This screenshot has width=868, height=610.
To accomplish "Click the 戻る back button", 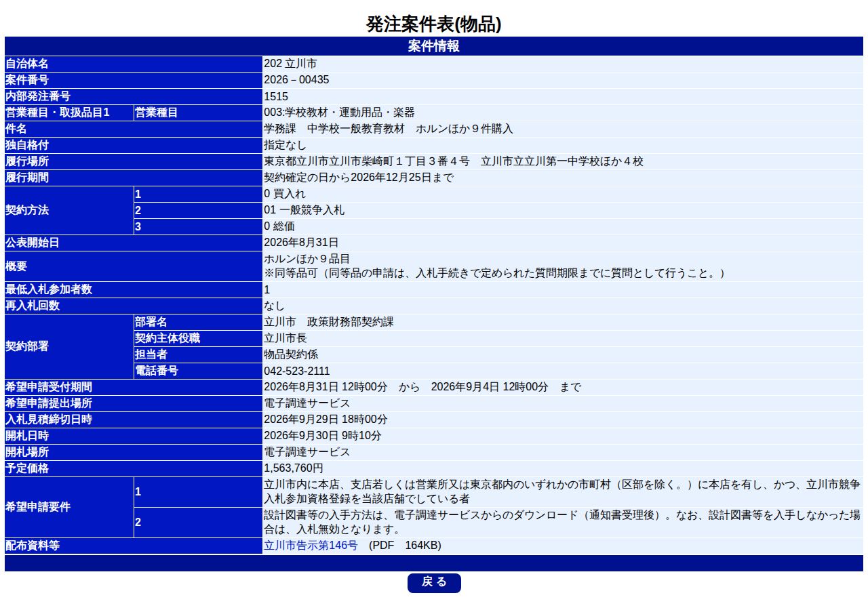I will click(x=434, y=583).
